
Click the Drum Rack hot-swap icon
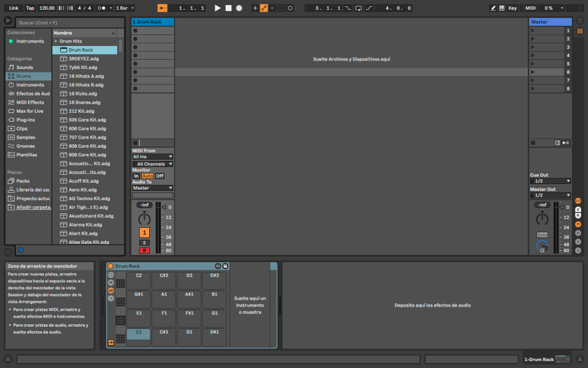tap(218, 266)
